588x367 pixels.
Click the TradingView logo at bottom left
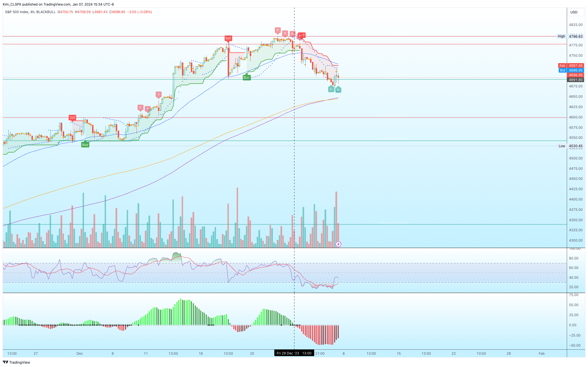click(x=16, y=362)
